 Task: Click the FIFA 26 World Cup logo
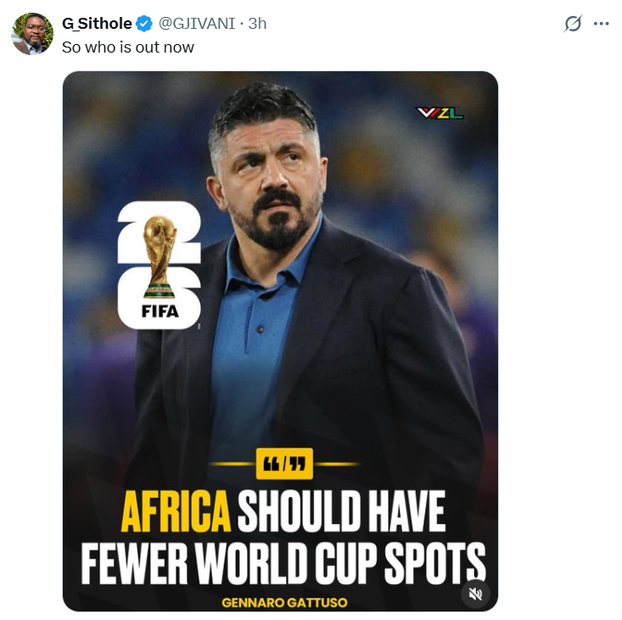coord(159,264)
